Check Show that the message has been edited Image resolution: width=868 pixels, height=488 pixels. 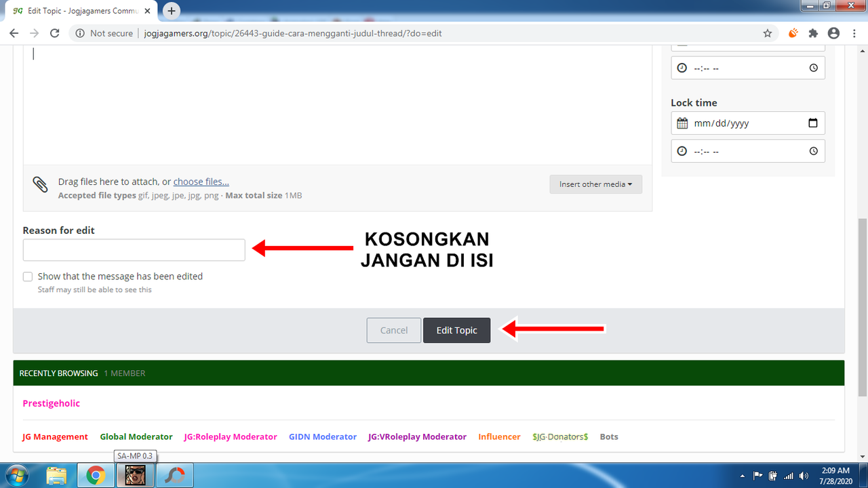click(28, 277)
